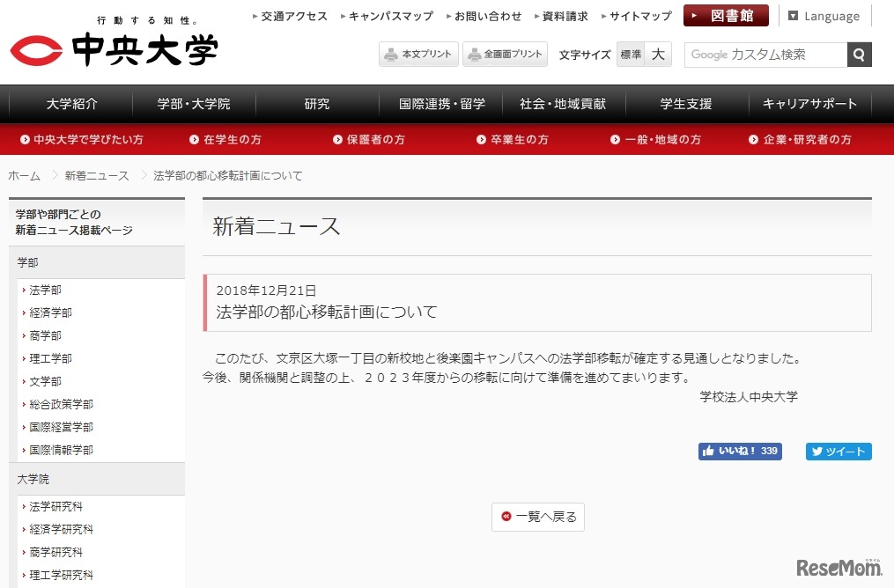Click the thumbs-up icon on いいね！ button
894x588 pixels.
711,451
